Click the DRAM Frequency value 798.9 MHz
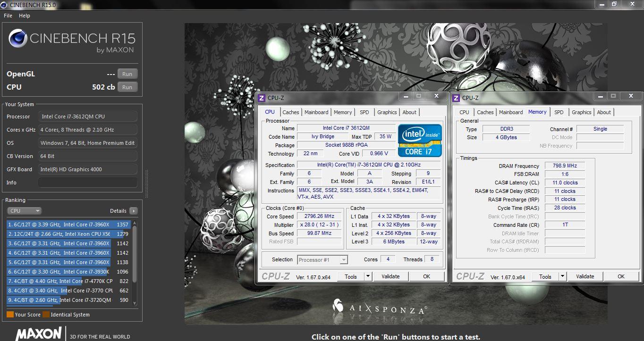The height and width of the screenshot is (341, 644). pyautogui.click(x=565, y=166)
